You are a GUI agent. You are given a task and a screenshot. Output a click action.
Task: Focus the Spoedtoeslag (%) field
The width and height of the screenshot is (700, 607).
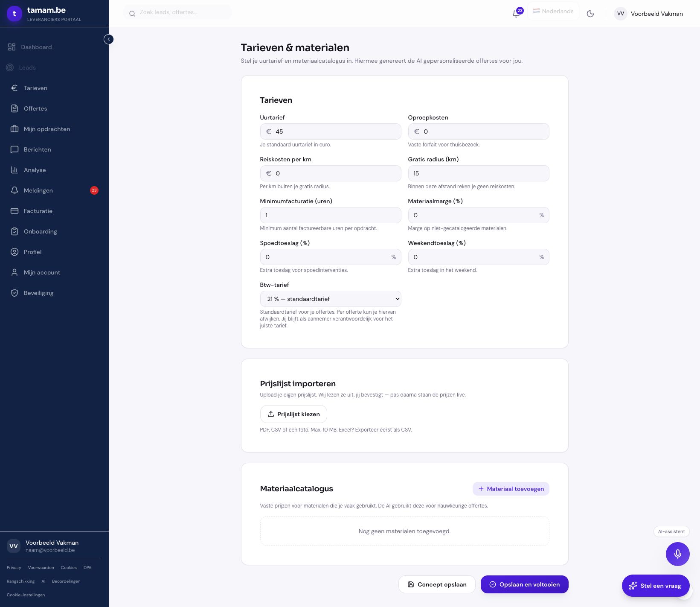[x=331, y=257]
